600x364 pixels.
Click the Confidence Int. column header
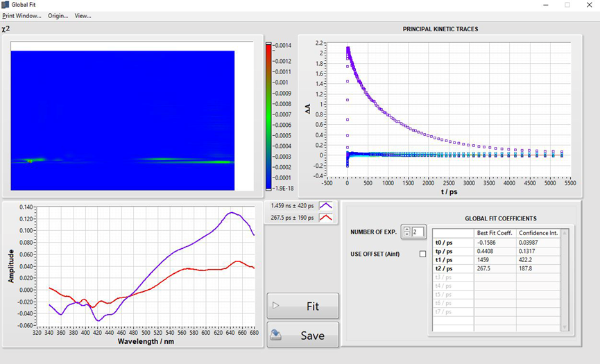click(538, 233)
